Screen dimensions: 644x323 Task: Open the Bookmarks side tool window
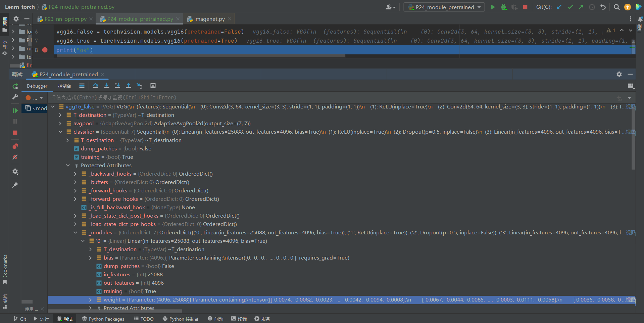click(5, 270)
